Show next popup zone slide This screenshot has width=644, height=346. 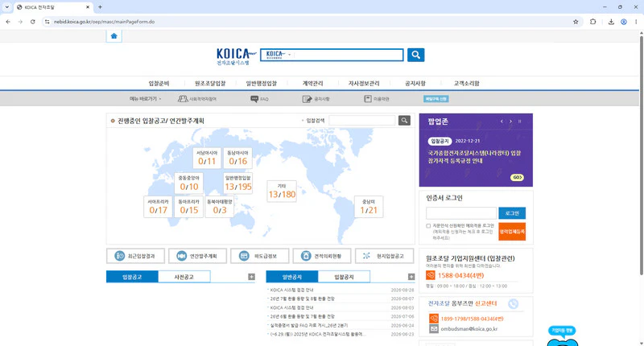pos(510,122)
